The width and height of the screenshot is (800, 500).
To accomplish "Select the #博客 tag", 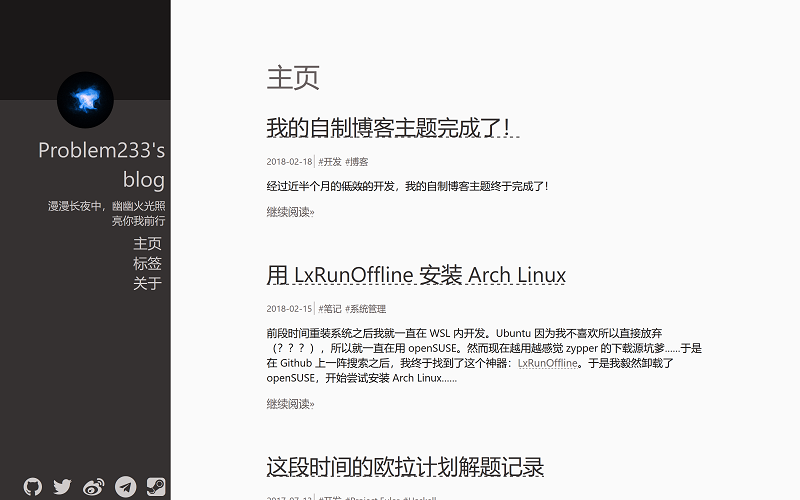I will 356,161.
